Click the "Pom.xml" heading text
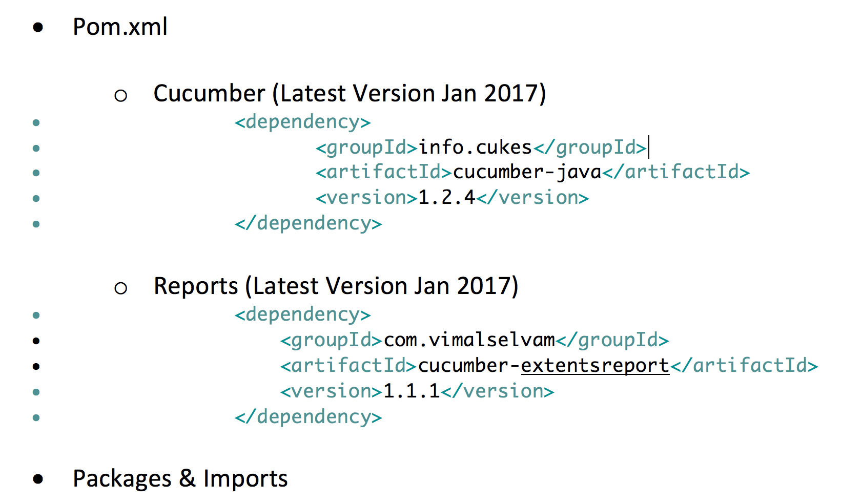The width and height of the screenshot is (862, 504). tap(120, 27)
